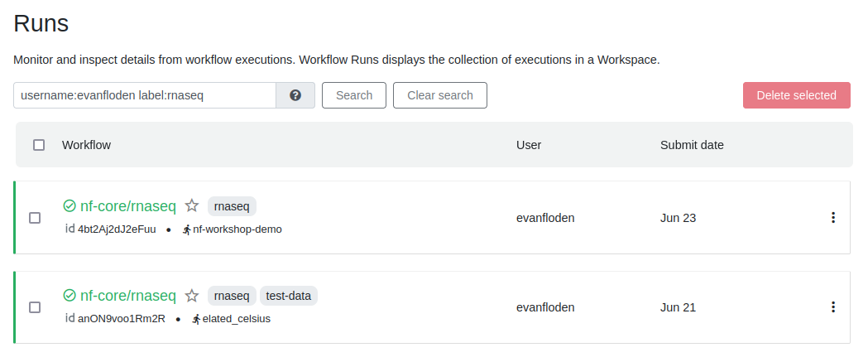Open options menu for Jun 21 run

(x=833, y=307)
